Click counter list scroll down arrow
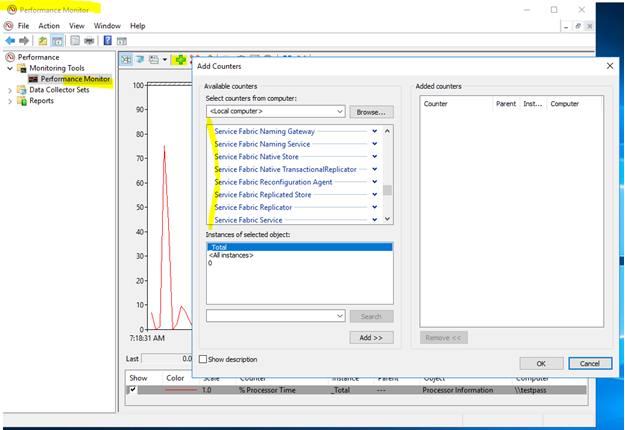Image resolution: width=625 pixels, height=430 pixels. click(x=387, y=219)
